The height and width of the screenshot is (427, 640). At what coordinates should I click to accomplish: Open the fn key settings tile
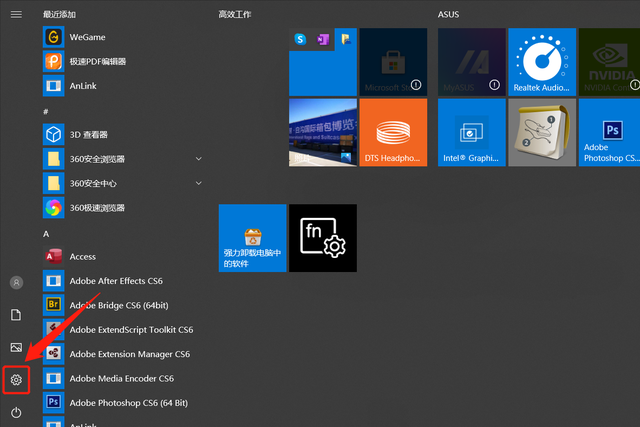[323, 238]
